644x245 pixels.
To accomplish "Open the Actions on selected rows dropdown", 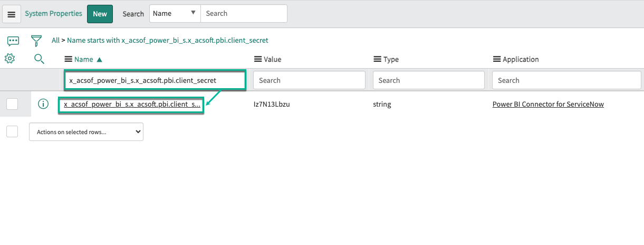I will pos(86,132).
